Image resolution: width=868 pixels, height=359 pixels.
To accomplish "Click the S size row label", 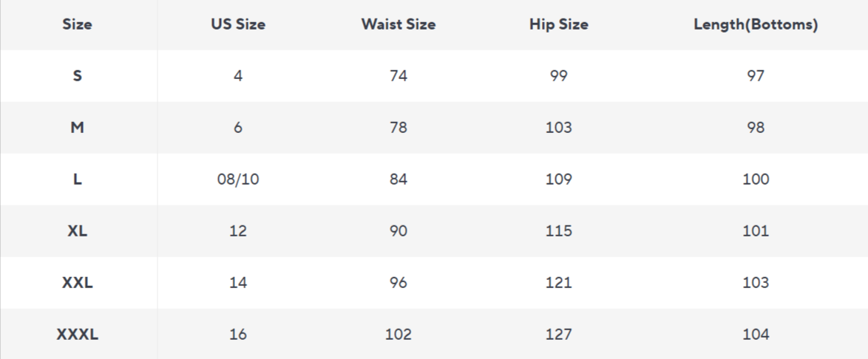I will point(78,75).
